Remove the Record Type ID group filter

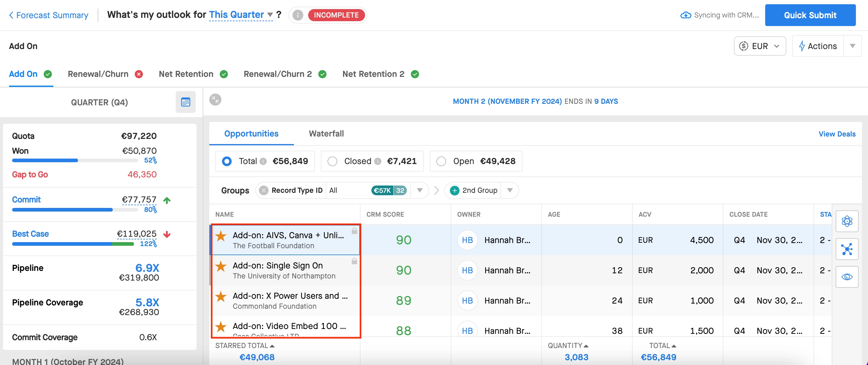[x=264, y=190]
